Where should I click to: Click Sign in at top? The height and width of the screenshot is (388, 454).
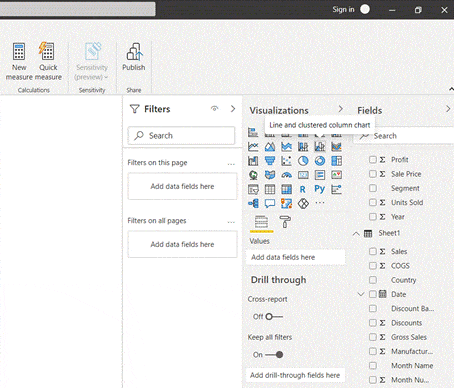tap(343, 9)
